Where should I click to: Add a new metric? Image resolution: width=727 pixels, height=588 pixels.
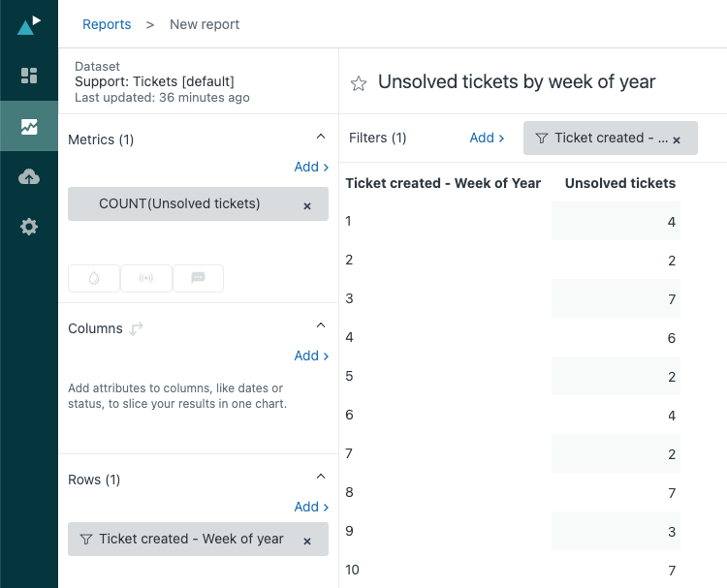[311, 167]
